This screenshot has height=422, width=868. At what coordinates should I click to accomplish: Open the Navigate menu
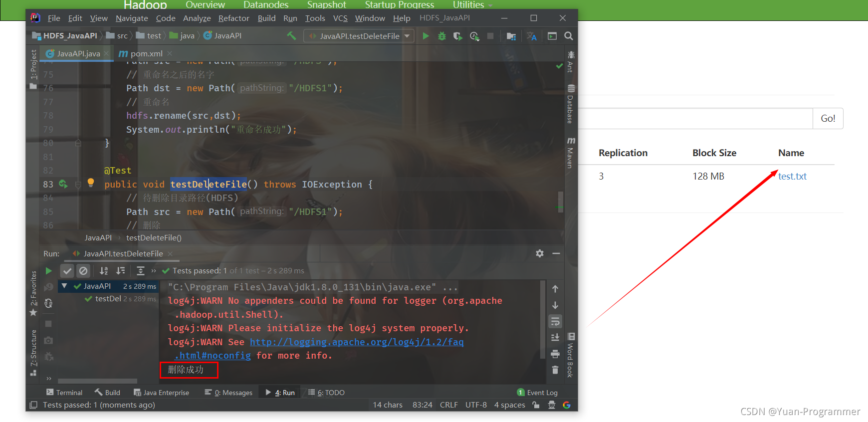point(132,18)
